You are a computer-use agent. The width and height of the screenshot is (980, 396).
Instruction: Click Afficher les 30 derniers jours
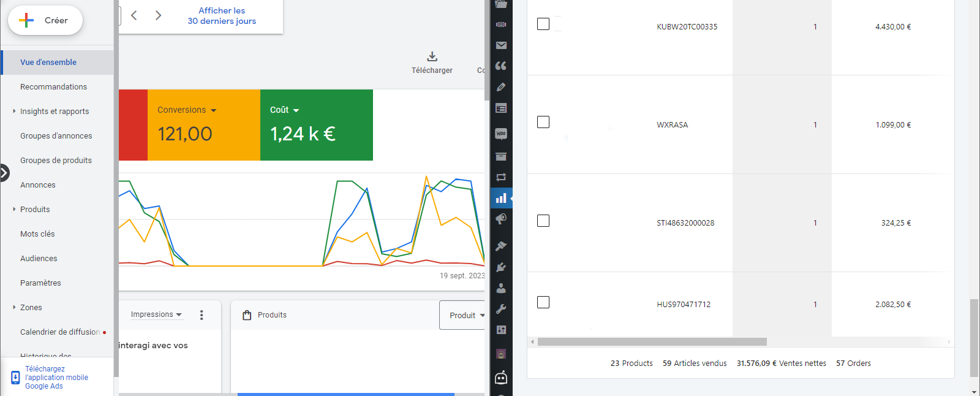point(222,16)
